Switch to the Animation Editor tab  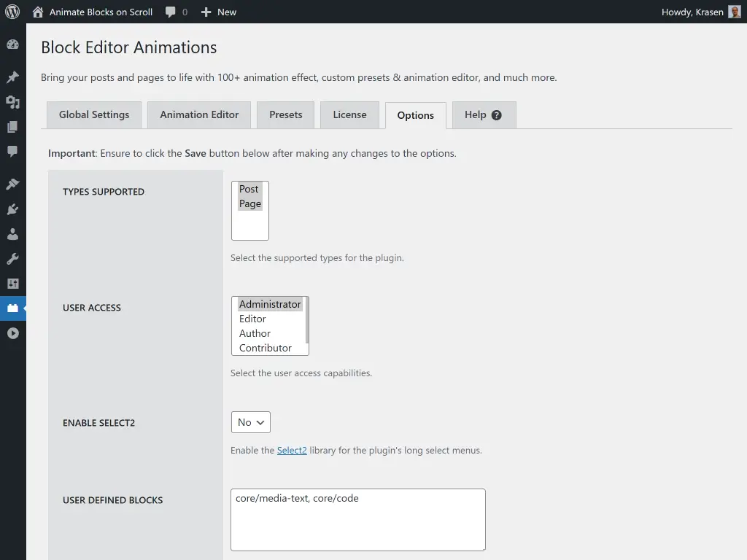point(198,114)
